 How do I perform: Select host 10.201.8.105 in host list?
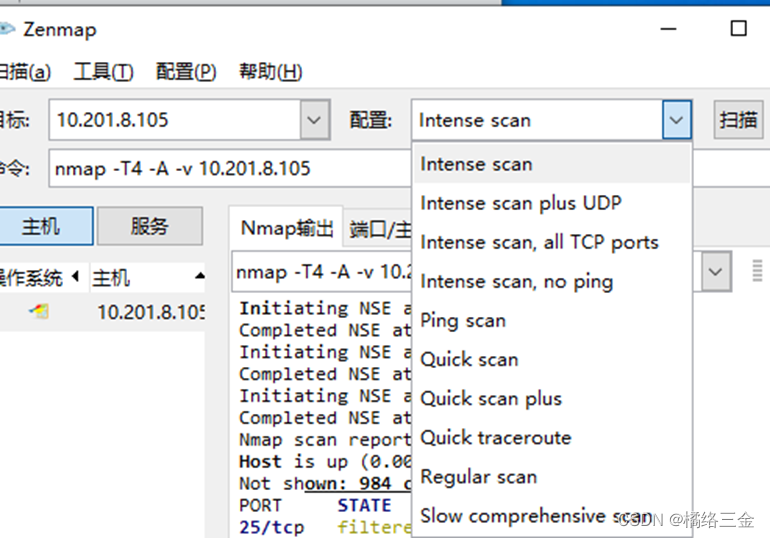(102, 312)
